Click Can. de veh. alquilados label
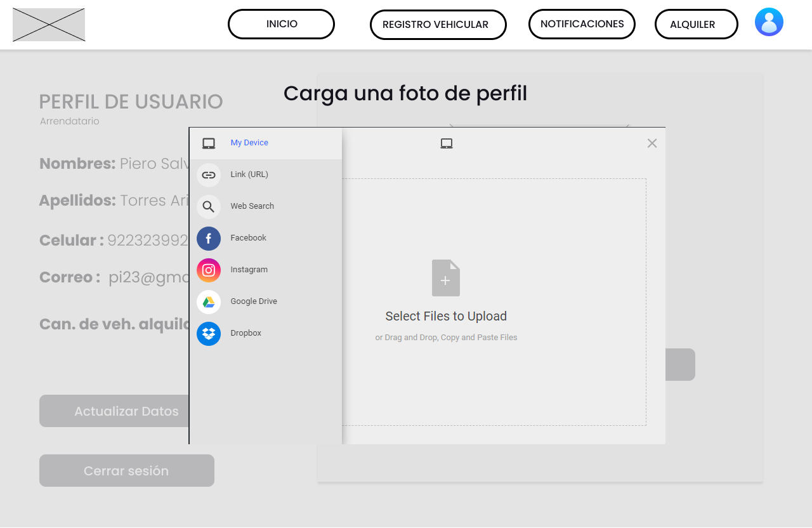The width and height of the screenshot is (812, 528). click(x=114, y=324)
